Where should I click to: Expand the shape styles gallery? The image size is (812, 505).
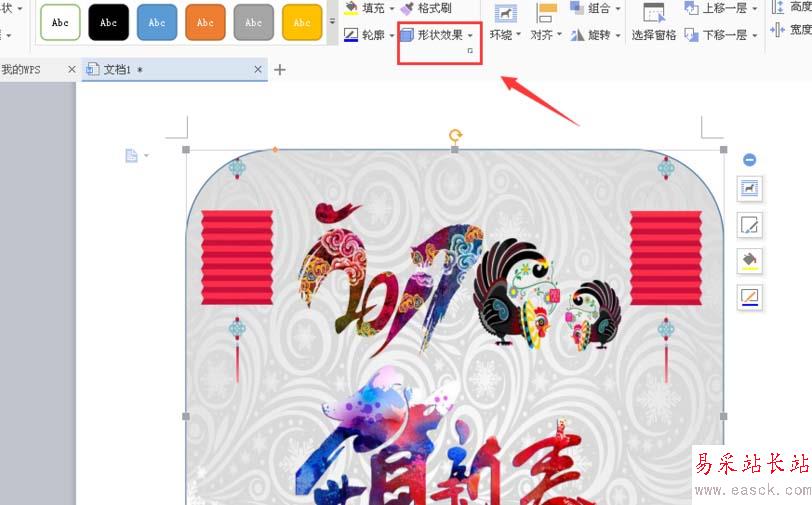(x=332, y=22)
